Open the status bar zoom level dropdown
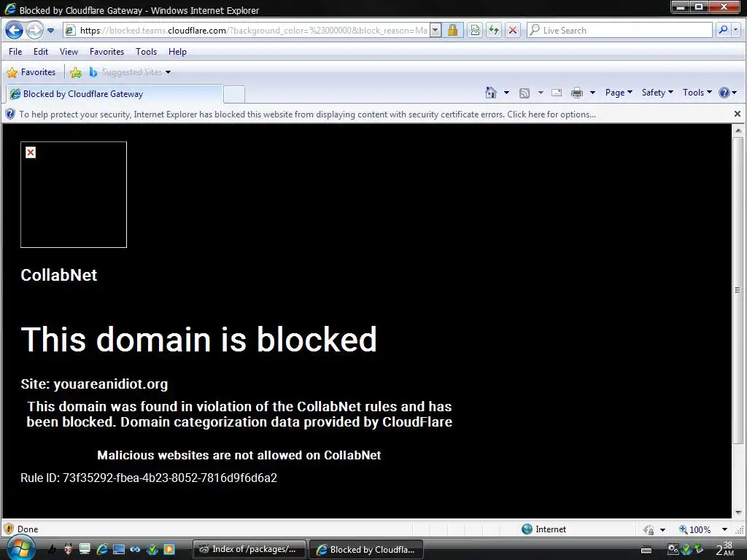 pos(724,529)
